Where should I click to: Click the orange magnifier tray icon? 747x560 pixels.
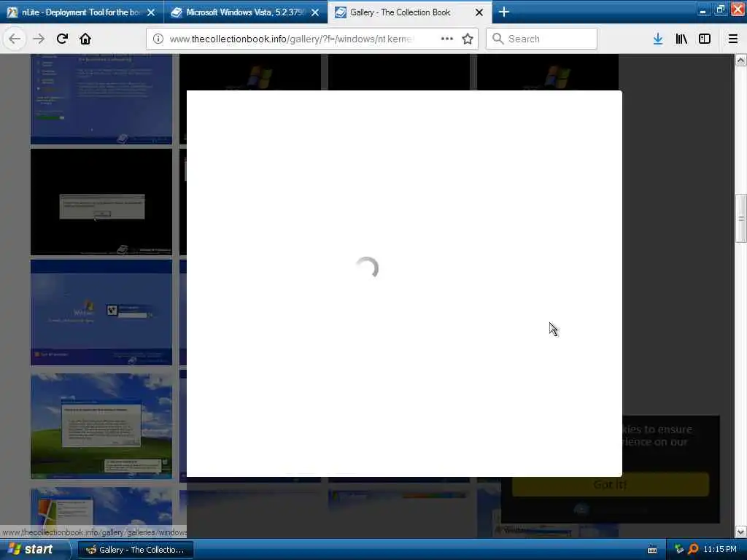[x=693, y=550]
